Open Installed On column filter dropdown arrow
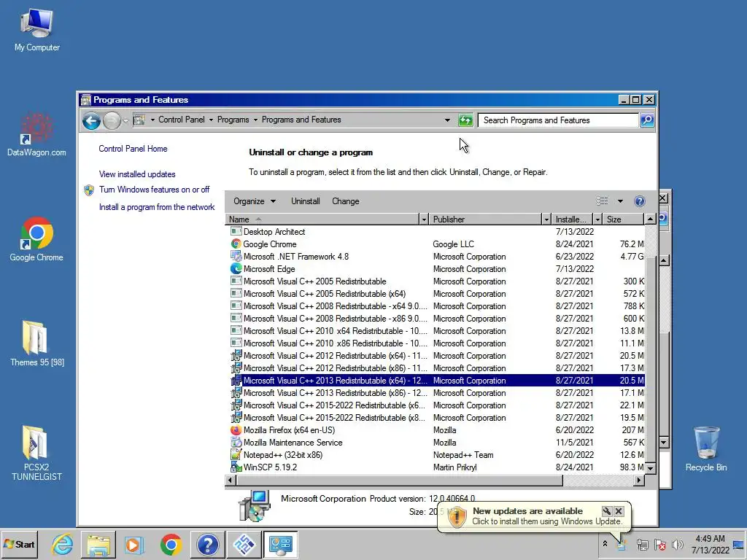The width and height of the screenshot is (747, 560). tap(597, 219)
